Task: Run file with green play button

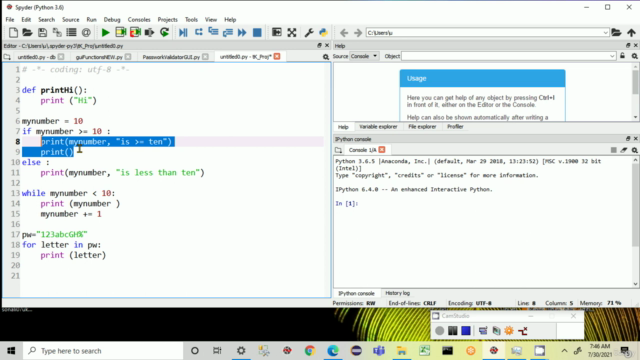Action: 105,33
